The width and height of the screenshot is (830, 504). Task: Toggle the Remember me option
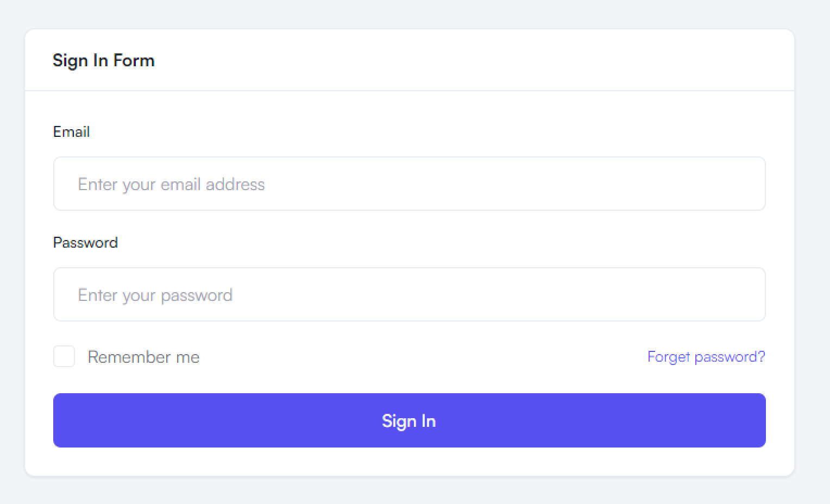click(x=64, y=357)
